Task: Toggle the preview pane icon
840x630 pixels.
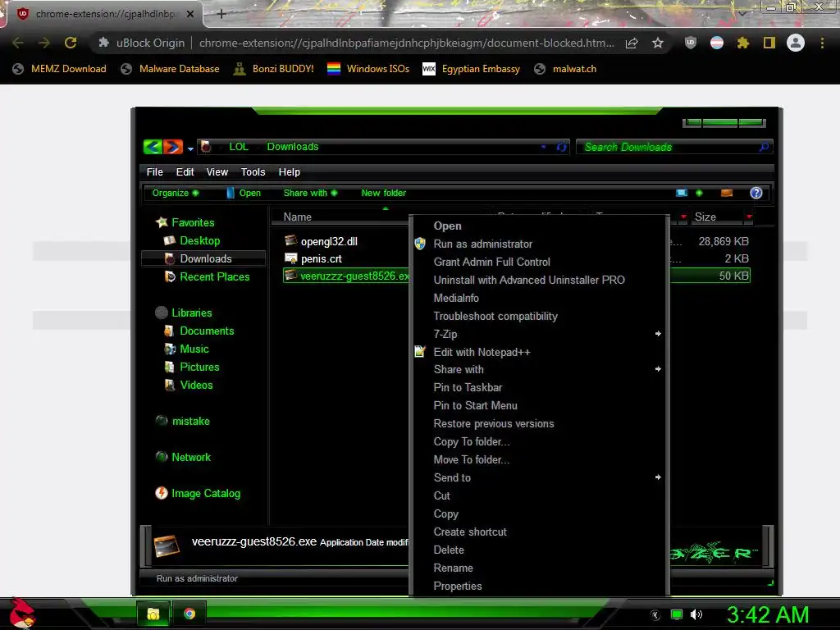Action: [727, 193]
